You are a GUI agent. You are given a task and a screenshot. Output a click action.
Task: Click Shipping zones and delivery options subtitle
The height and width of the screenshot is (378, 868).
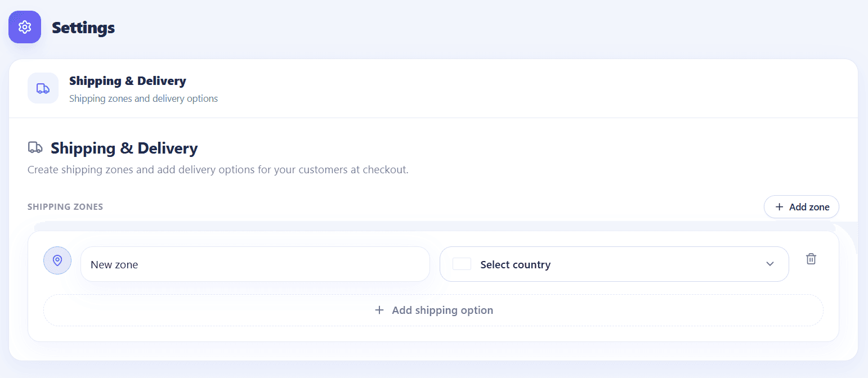144,98
